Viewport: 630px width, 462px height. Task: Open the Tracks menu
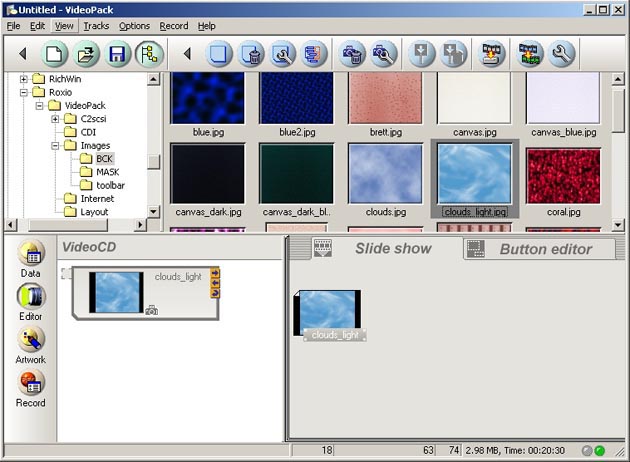(96, 25)
